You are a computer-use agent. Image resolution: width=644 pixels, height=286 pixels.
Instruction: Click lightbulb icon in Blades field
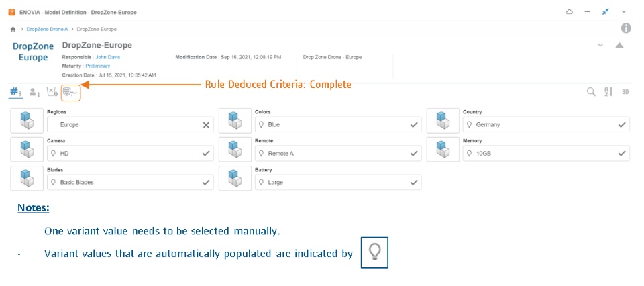53,182
